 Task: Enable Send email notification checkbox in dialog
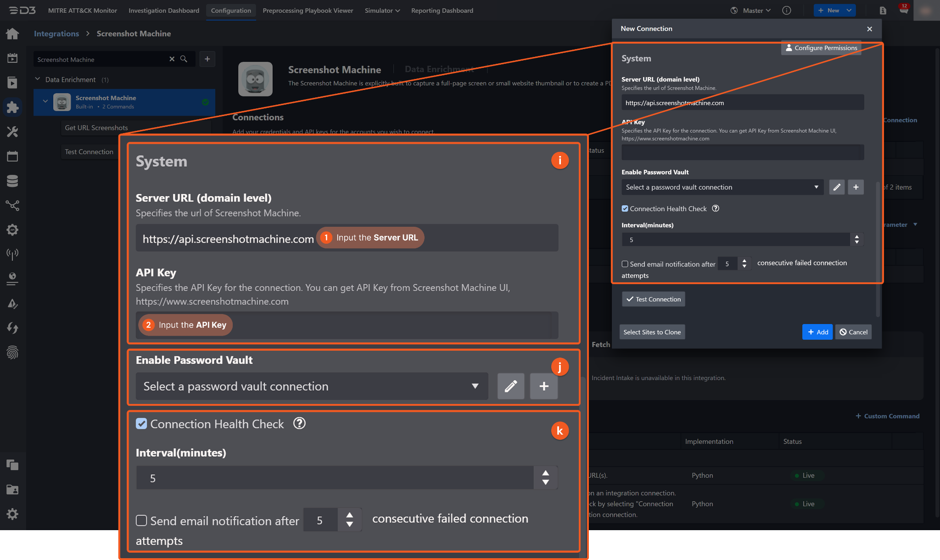pos(625,264)
